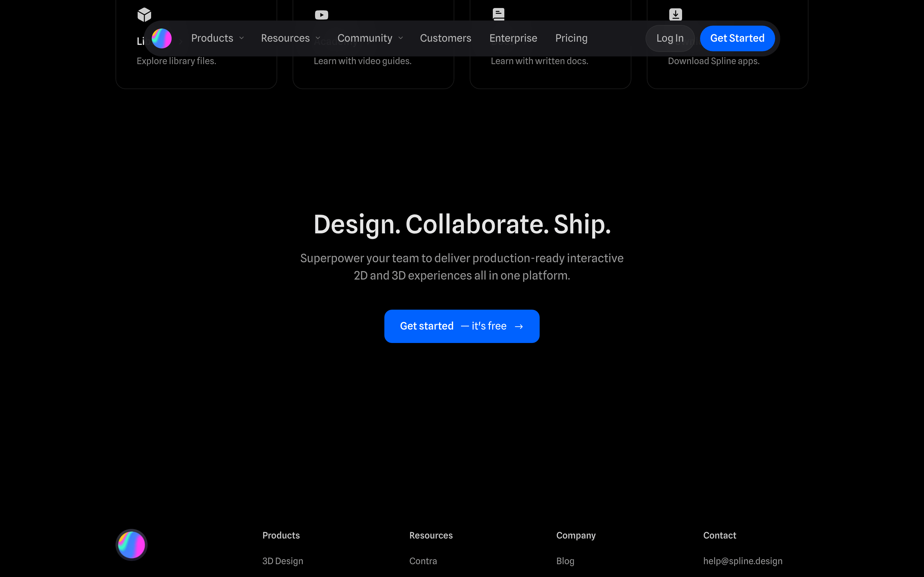Click the help@spline.design email link
The height and width of the screenshot is (577, 924).
[743, 561]
